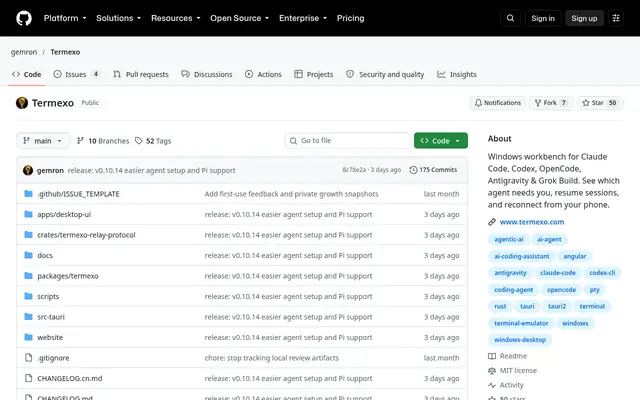
Task: Open the gemron owner breadcrumb link
Action: pyautogui.click(x=24, y=52)
